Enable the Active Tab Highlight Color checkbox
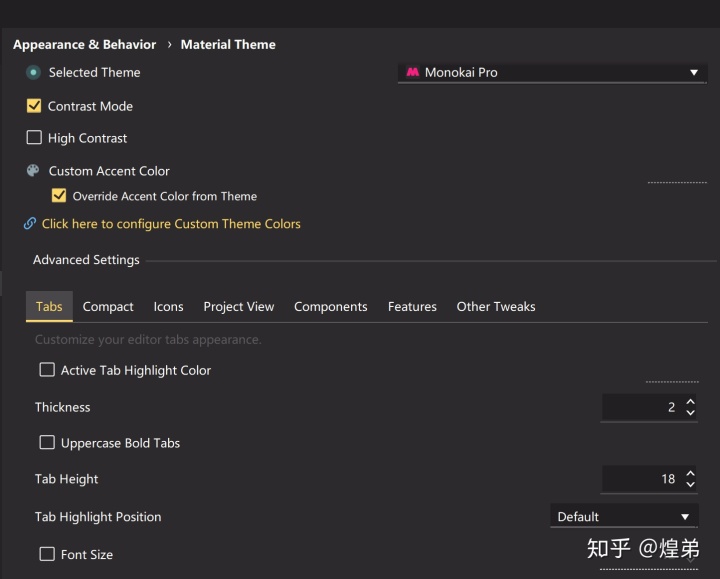Image resolution: width=720 pixels, height=579 pixels. click(47, 370)
